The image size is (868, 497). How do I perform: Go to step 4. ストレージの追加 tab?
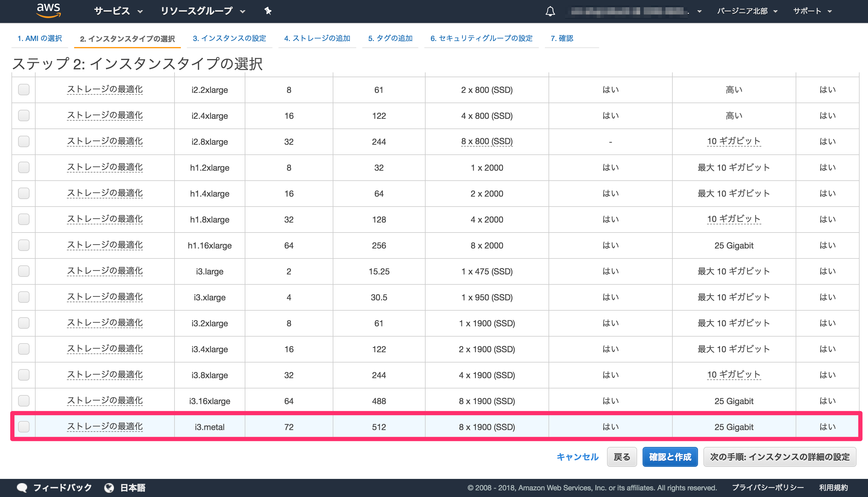pos(317,38)
